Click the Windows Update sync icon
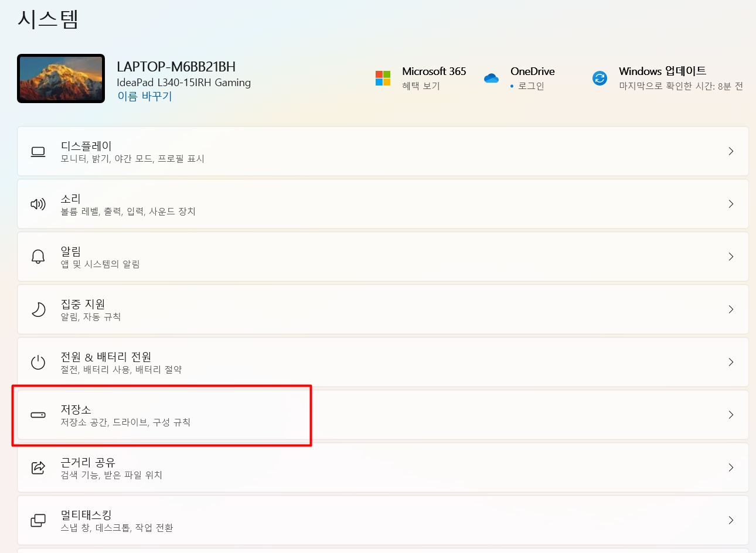Viewport: 756px width, 553px height. pyautogui.click(x=600, y=78)
